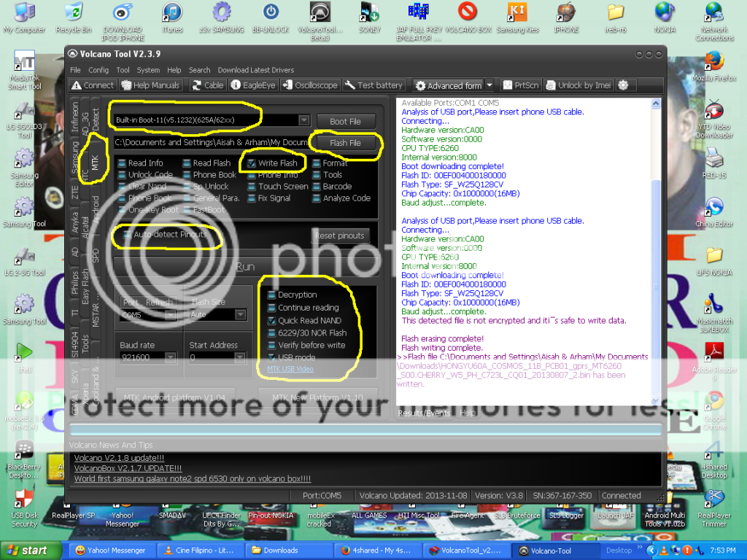Switch to the Samsung side tab
The image size is (747, 560).
tap(75, 158)
